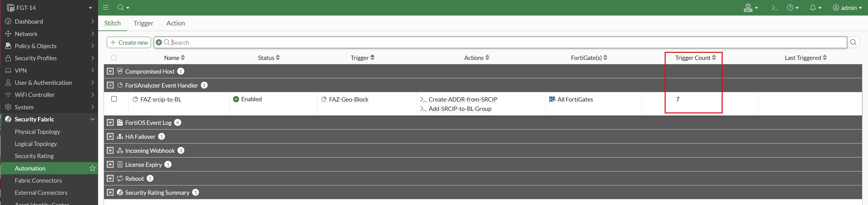This screenshot has height=205, width=868.
Task: Open the Policy & Objects menu
Action: point(50,46)
